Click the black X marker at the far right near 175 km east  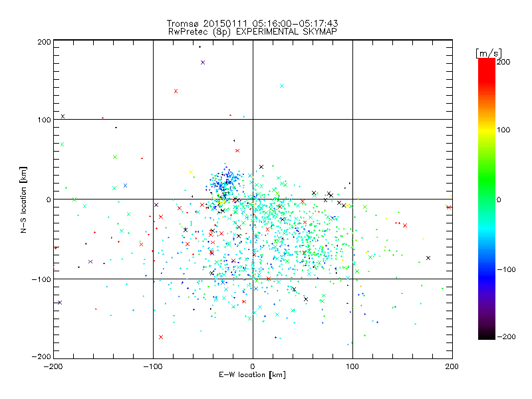click(428, 258)
